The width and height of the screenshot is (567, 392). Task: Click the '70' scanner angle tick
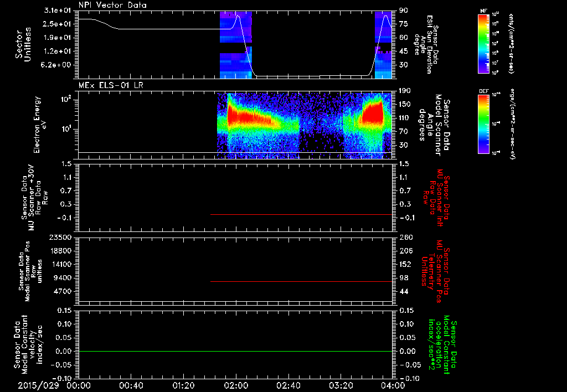403,131
